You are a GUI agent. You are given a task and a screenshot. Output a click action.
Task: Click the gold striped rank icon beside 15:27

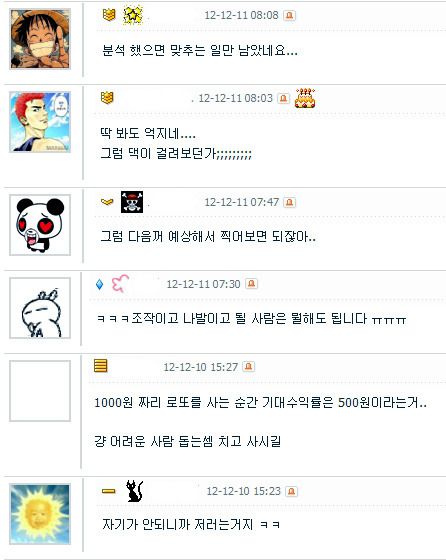coord(100,366)
